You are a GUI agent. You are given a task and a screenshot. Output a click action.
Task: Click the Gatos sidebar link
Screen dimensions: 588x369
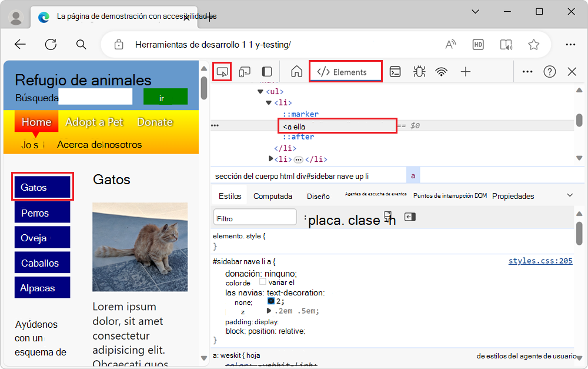point(42,187)
